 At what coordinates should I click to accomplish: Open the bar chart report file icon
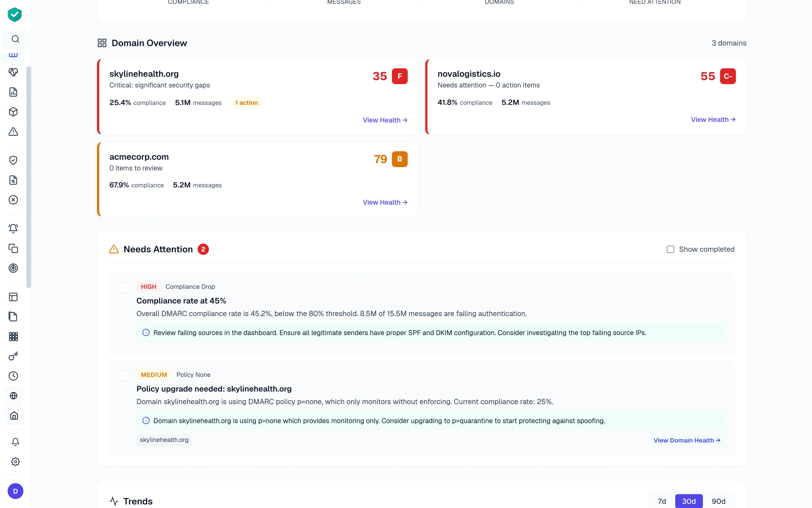[13, 92]
